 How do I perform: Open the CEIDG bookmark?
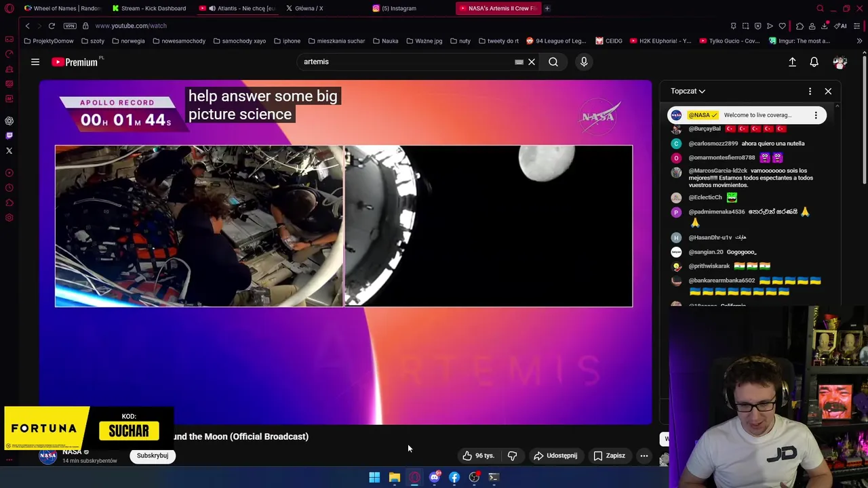(610, 41)
